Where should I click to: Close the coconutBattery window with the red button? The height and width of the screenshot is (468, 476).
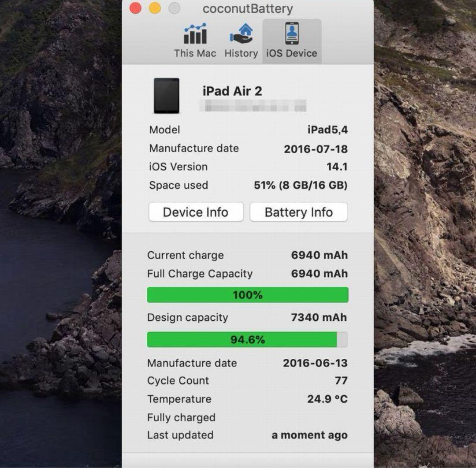tap(135, 8)
